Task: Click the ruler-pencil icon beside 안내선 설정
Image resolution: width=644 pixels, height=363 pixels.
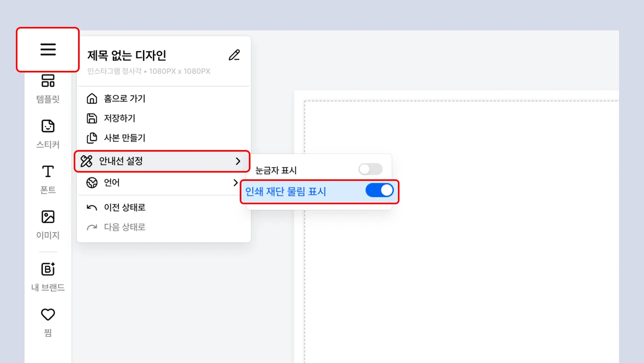Action: (x=86, y=161)
